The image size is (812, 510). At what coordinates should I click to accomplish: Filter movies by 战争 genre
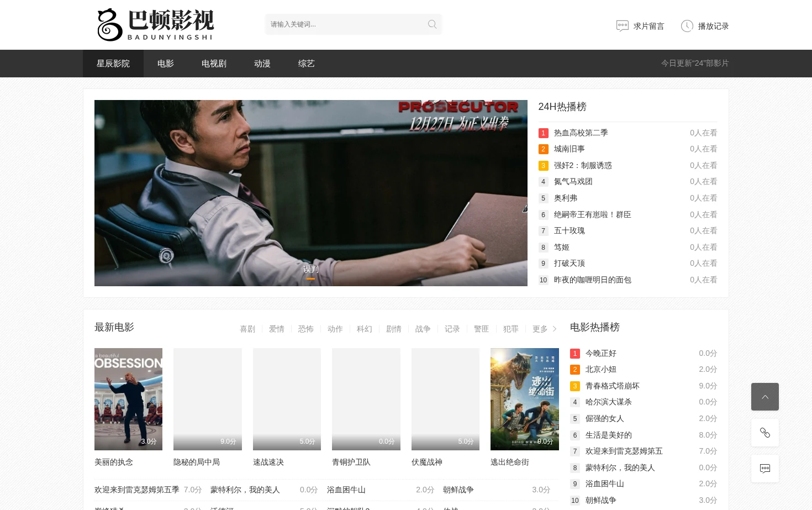pos(423,329)
